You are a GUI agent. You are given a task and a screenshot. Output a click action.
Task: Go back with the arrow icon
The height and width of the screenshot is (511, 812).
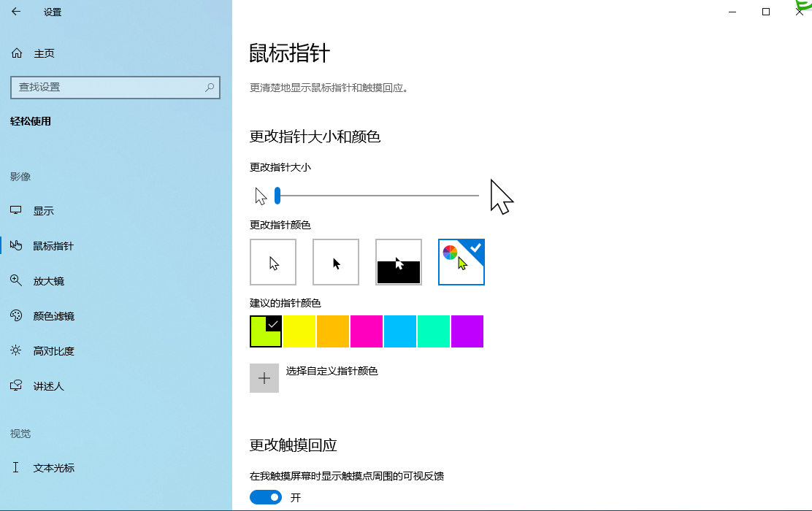[16, 12]
